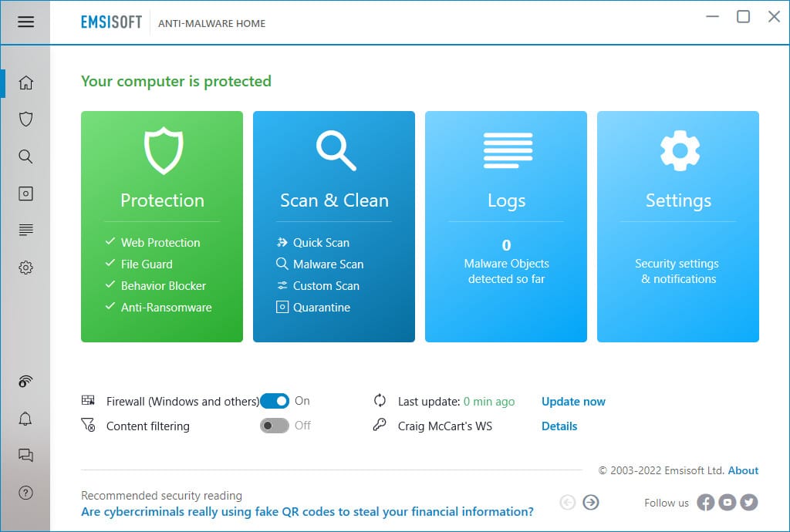
Task: Click the 'Content filtering' label
Action: pos(148,426)
